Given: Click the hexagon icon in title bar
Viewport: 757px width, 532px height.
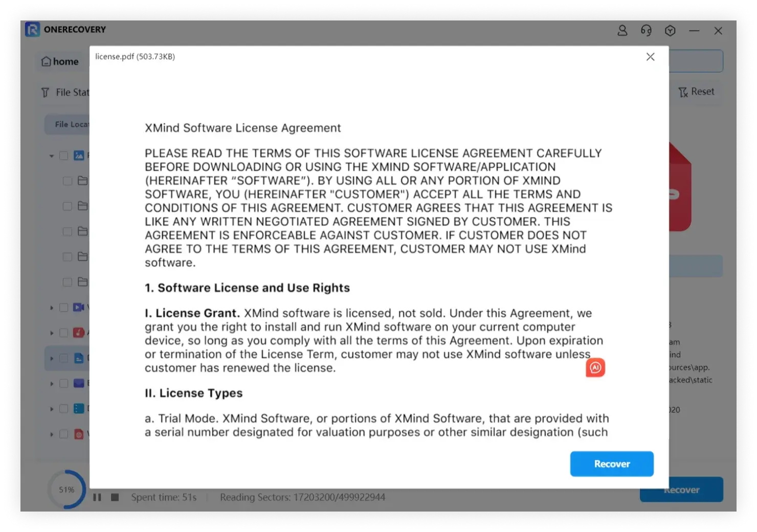Looking at the screenshot, I should pos(670,31).
